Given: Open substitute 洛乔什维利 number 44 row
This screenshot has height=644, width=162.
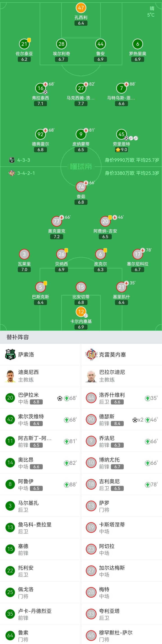Looking at the screenshot, I should click(x=121, y=398).
